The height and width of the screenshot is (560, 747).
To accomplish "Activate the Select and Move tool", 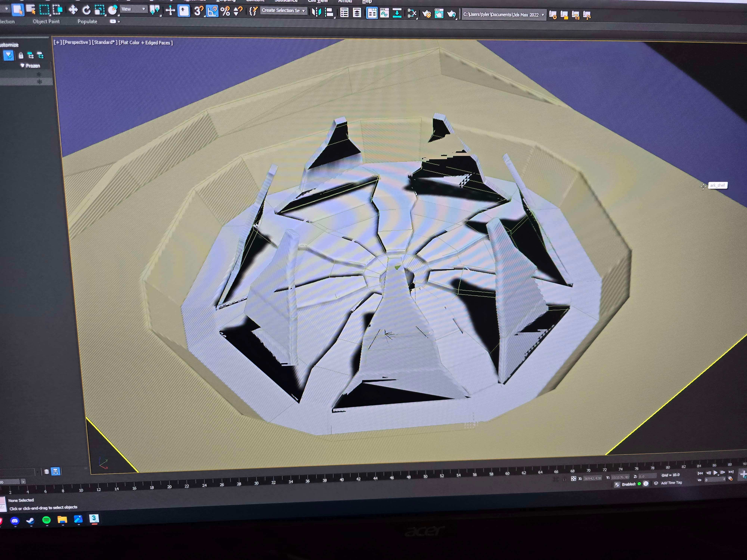I will 73,10.
